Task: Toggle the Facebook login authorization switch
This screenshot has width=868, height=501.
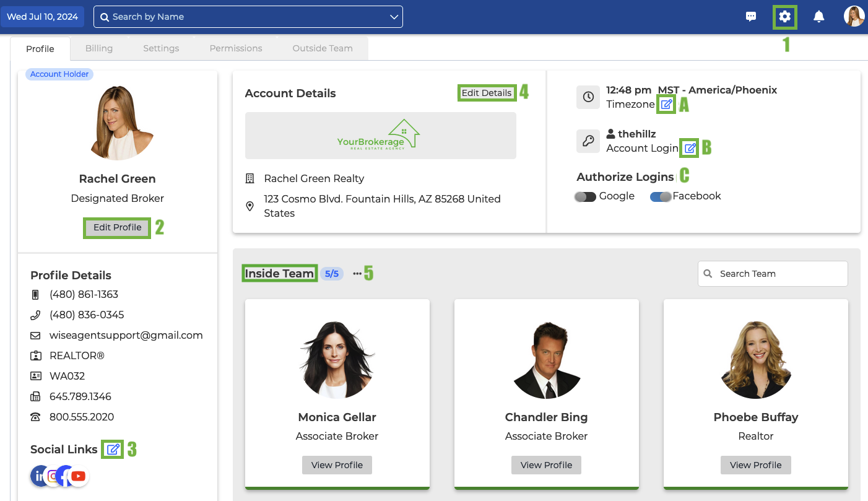Action: click(661, 196)
